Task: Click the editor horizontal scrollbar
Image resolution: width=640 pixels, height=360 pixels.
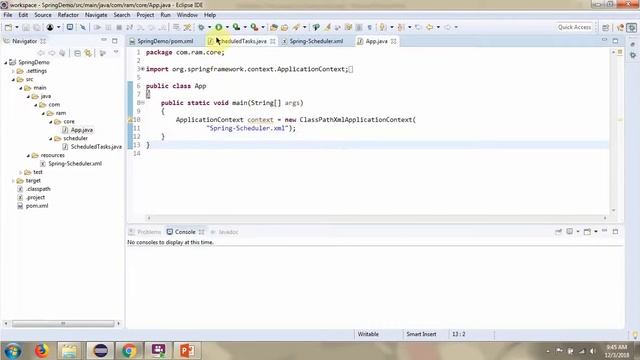Action: (x=377, y=218)
